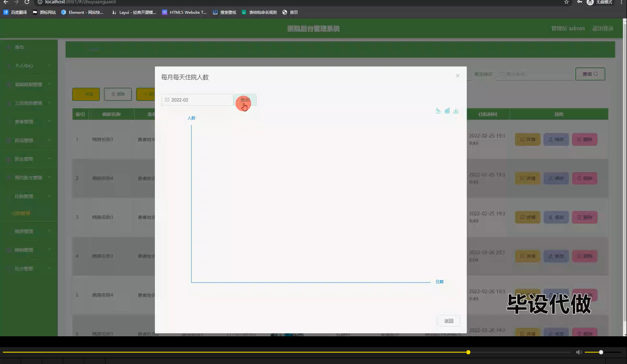Viewport: 627px width, 364px height.
Task: Switch chart to line view icon
Action: click(x=438, y=110)
